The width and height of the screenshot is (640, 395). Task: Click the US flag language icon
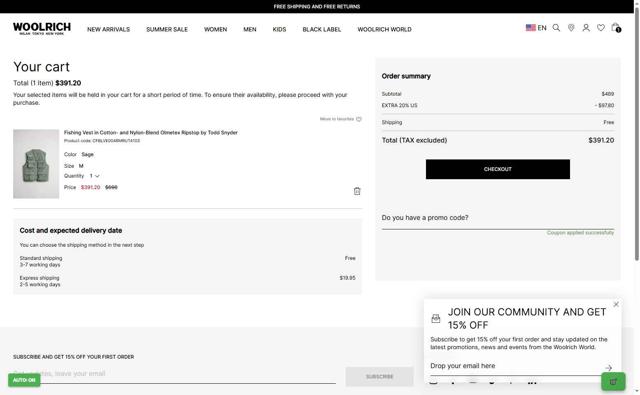coord(531,28)
